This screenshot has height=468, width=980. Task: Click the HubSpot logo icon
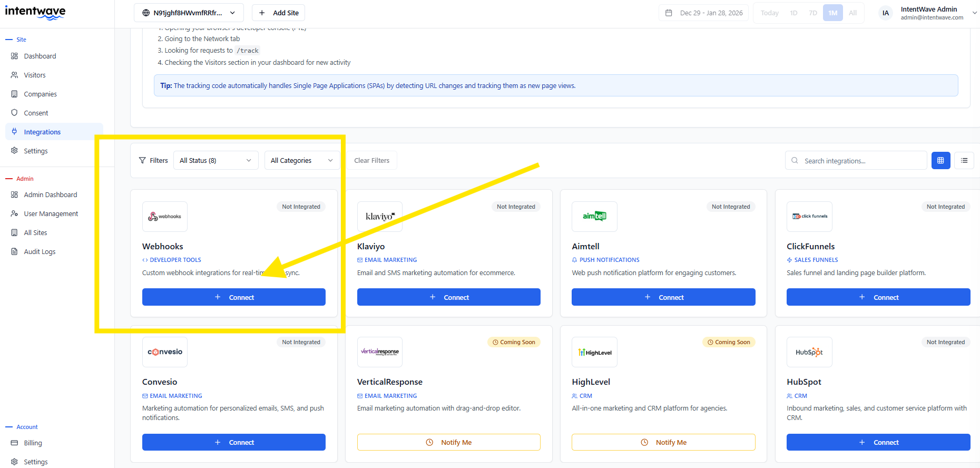[x=809, y=352]
